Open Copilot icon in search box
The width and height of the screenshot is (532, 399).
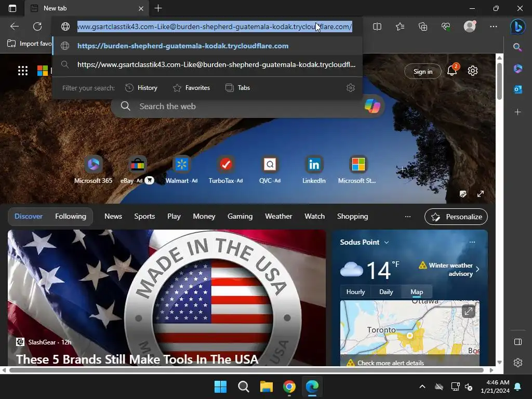click(x=372, y=106)
